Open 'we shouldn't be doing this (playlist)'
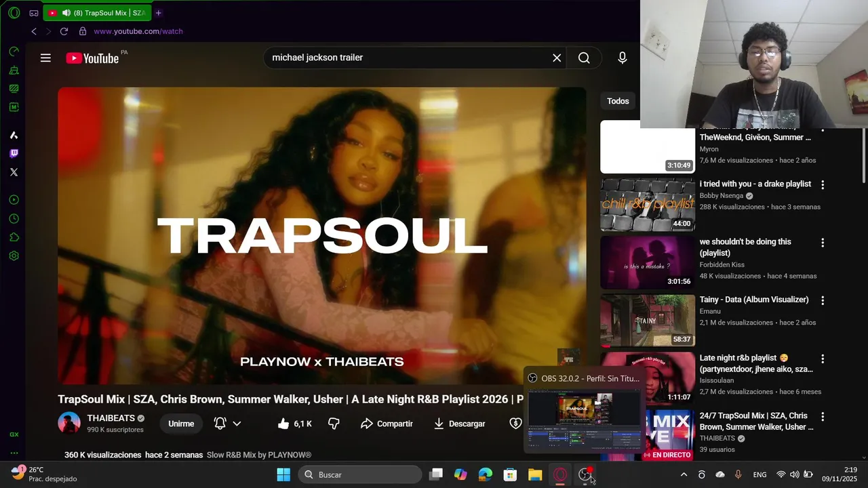Screen dimensions: 868x488 tap(745, 247)
